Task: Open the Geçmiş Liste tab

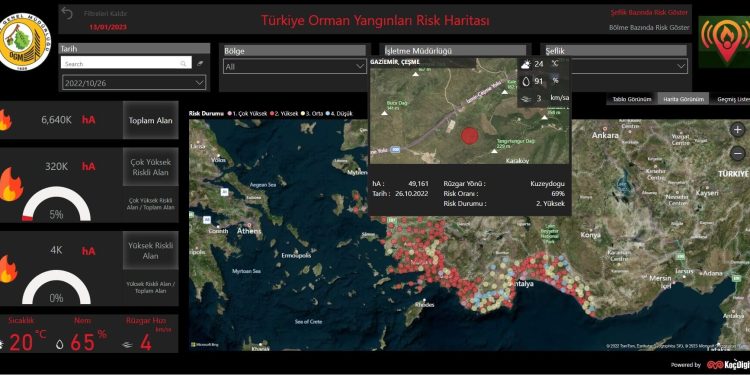Action: [x=733, y=99]
